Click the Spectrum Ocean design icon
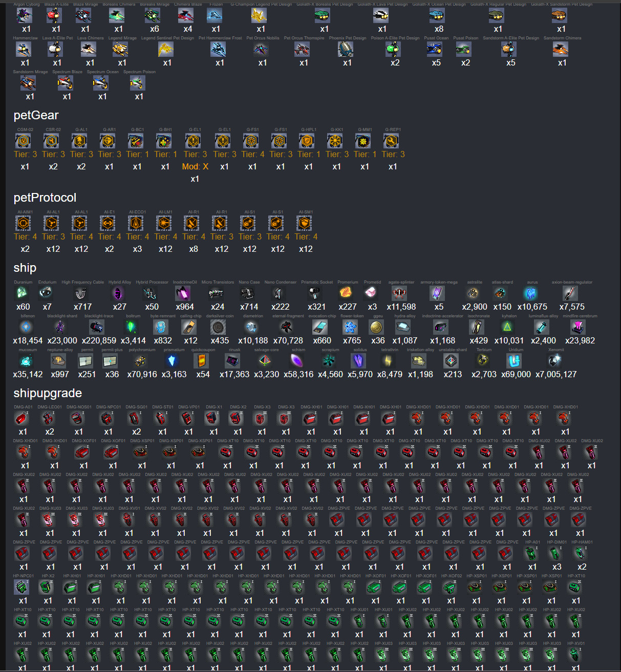The width and height of the screenshot is (621, 672). 101,83
